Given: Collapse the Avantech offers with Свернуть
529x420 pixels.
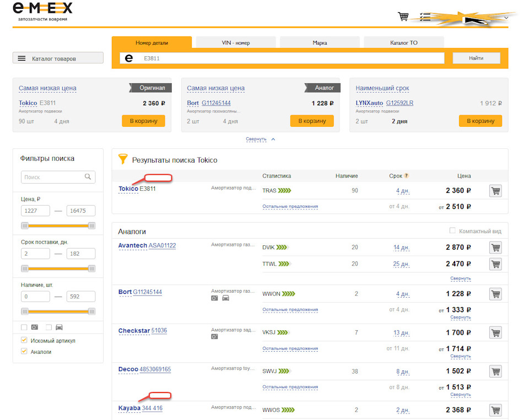Looking at the screenshot, I should click(x=461, y=278).
